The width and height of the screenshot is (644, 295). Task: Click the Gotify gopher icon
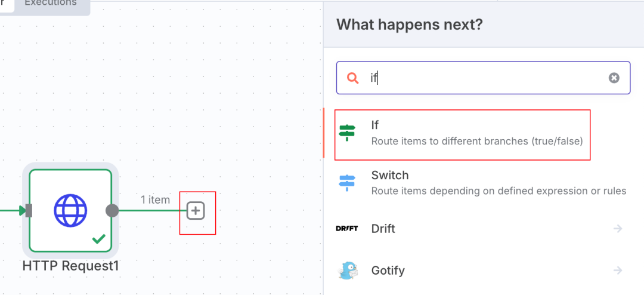coord(348,271)
